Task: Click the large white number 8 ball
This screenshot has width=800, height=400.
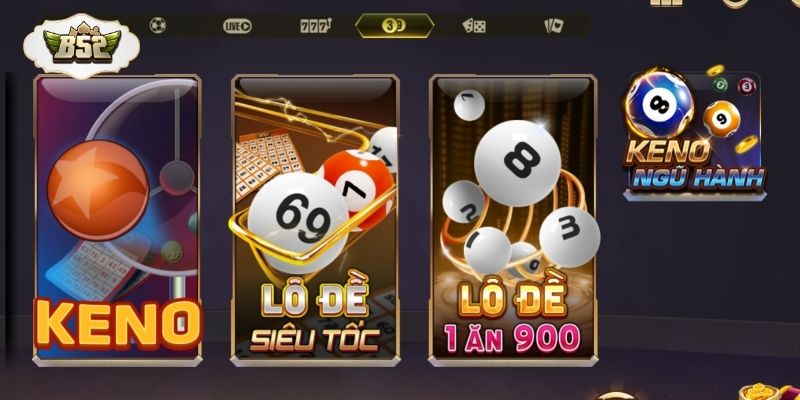Action: pyautogui.click(x=517, y=163)
